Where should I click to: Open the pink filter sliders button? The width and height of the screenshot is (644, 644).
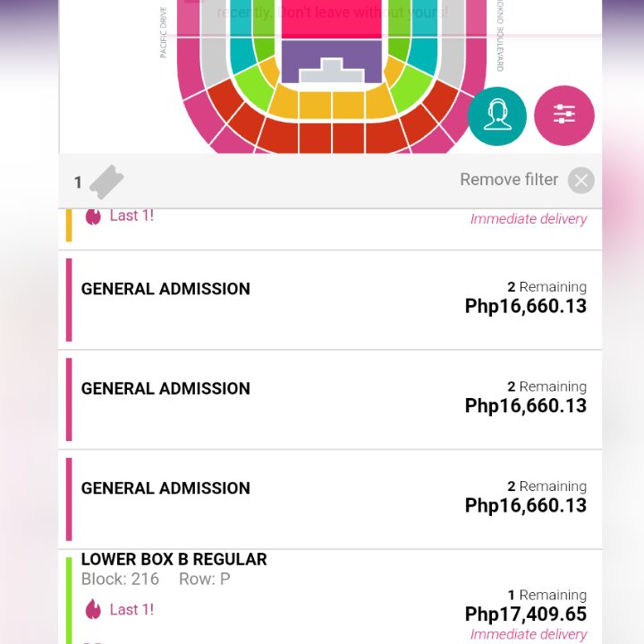tap(563, 115)
